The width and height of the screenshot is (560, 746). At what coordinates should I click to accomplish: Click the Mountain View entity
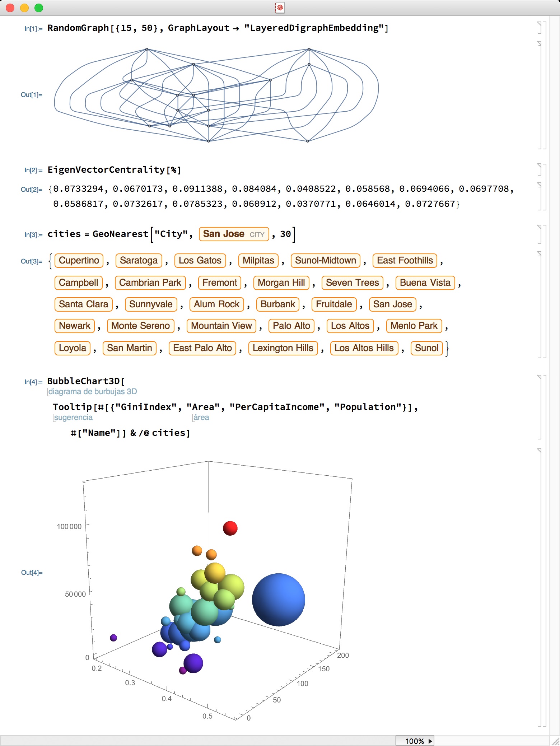pos(221,326)
